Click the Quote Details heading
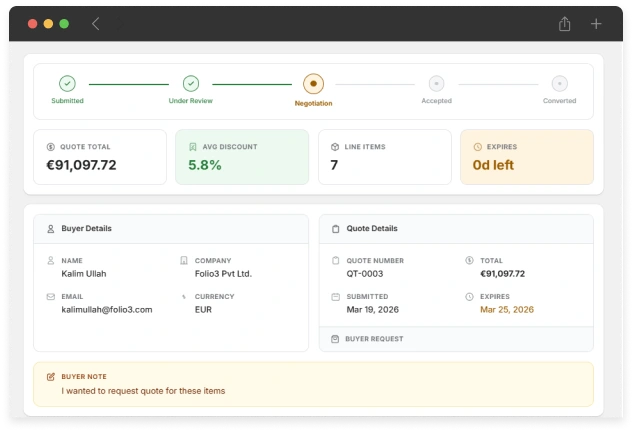The image size is (634, 432). 372,229
